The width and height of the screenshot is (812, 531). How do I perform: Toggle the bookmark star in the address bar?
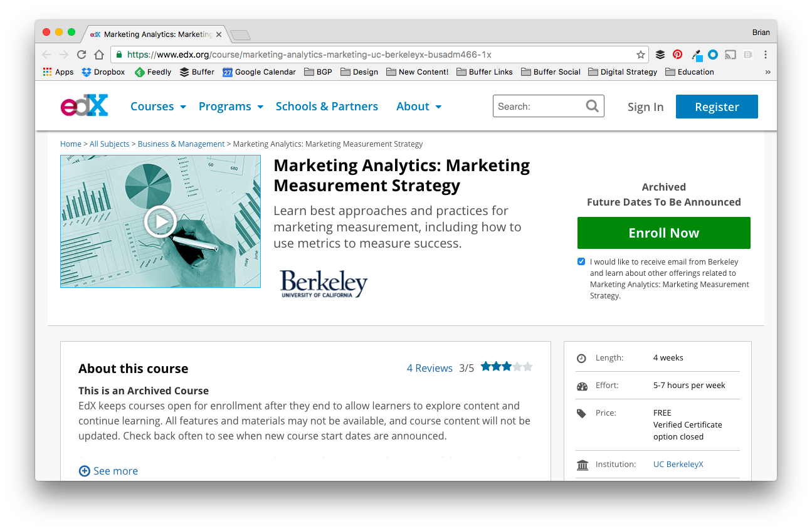641,55
